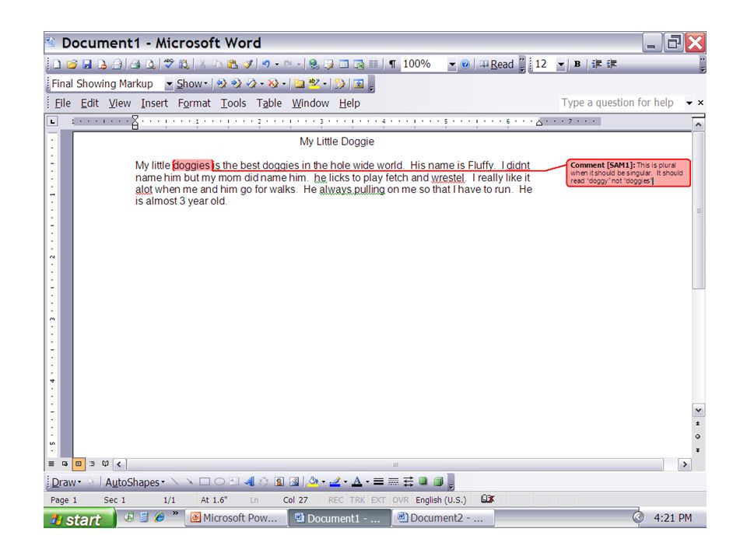747x560 pixels.
Task: Toggle OVR overtype mode in status bar
Action: click(x=400, y=500)
